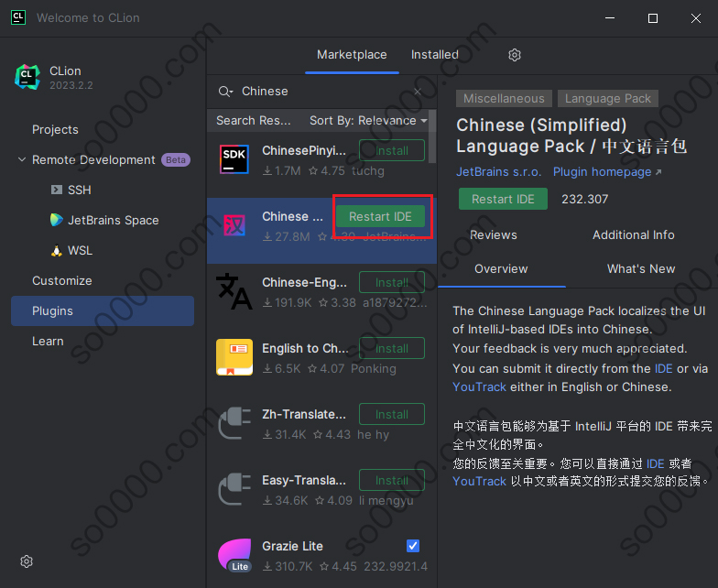718x588 pixels.
Task: Install the Easy-Translate plugin
Action: 392,480
